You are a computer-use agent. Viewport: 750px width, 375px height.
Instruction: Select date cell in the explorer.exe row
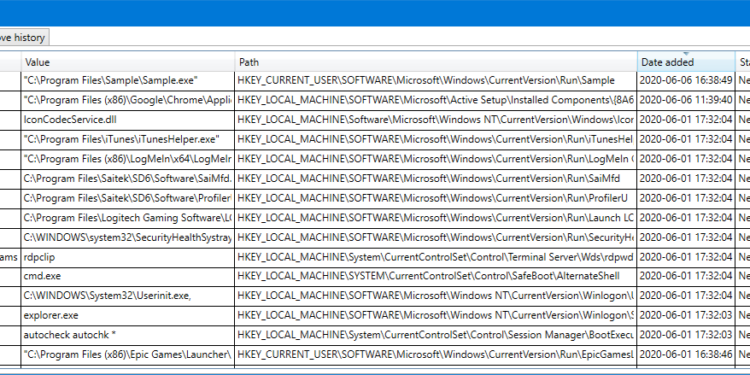[x=686, y=315]
